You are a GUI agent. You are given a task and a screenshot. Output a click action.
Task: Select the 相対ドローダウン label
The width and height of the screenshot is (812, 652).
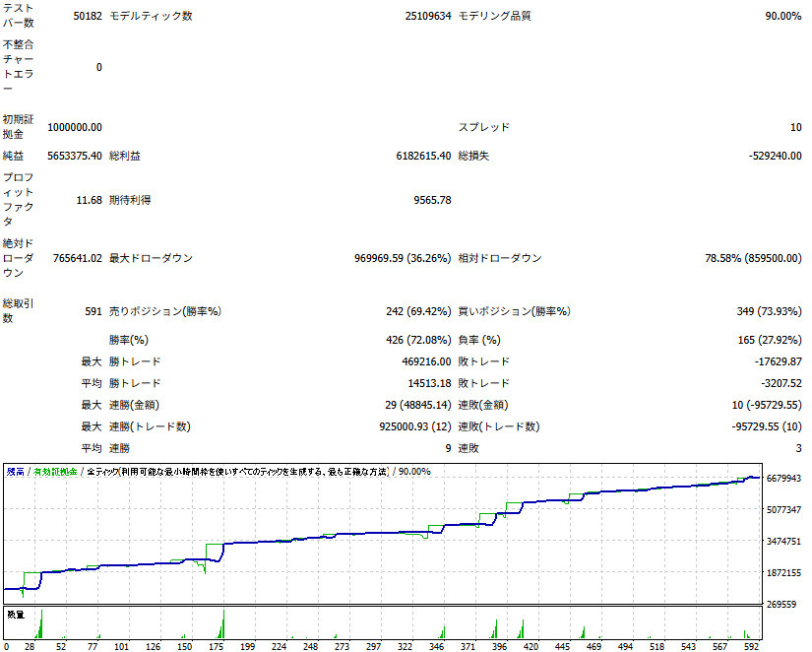(500, 258)
